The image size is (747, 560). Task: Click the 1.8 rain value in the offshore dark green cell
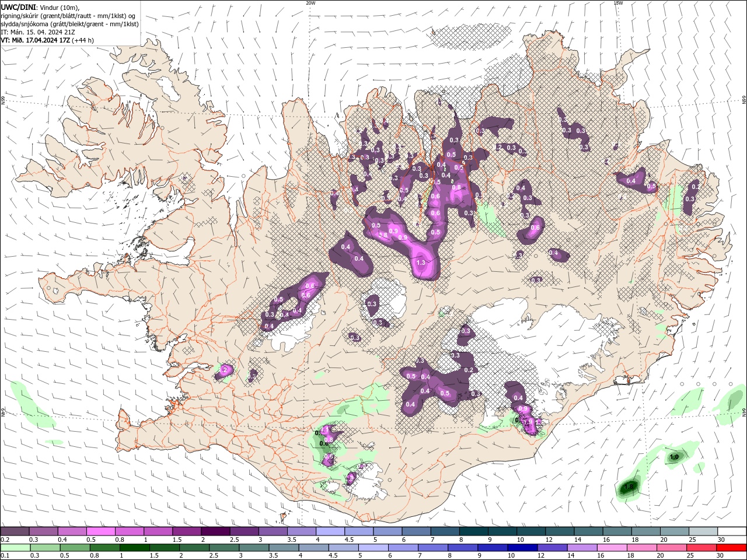click(x=629, y=487)
